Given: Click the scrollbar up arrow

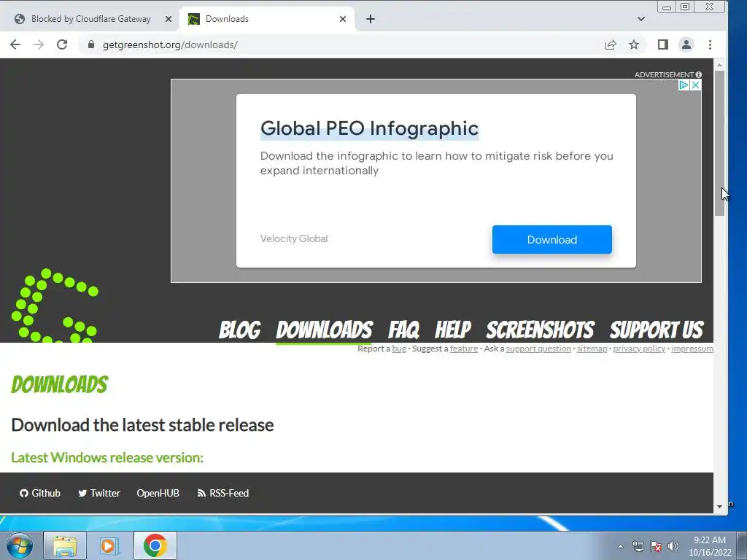Looking at the screenshot, I should coord(719,65).
